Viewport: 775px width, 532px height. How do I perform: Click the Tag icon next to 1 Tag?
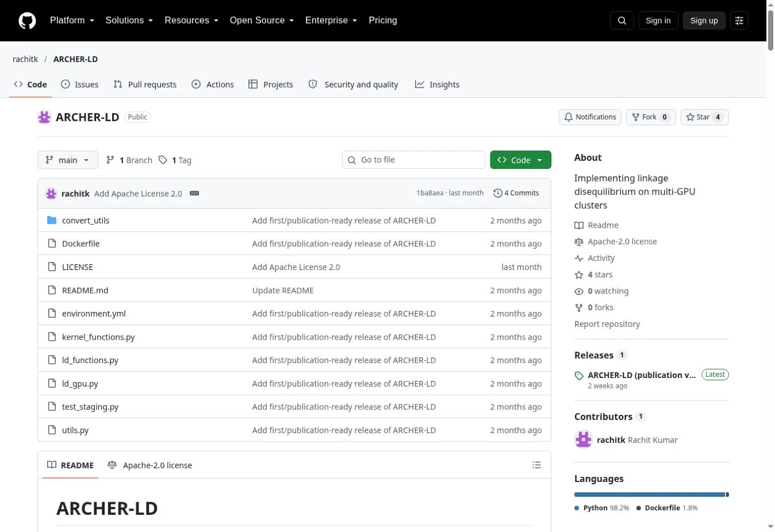[x=163, y=160]
